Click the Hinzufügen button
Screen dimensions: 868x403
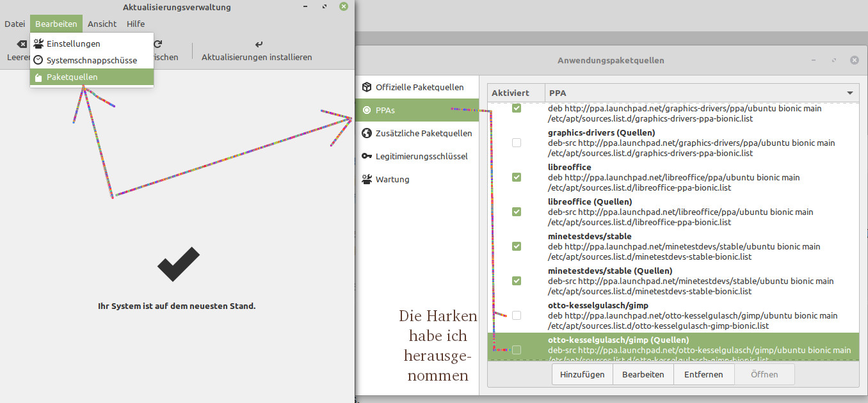click(582, 374)
